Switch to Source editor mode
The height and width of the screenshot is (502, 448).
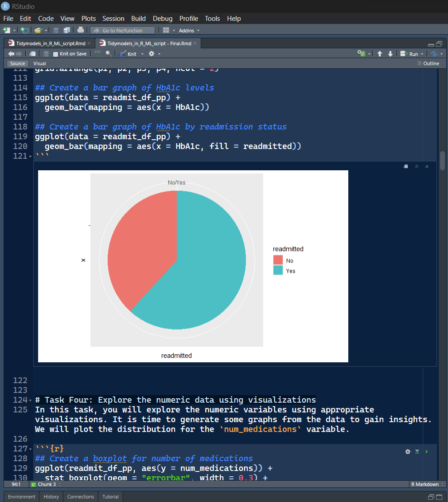pos(17,63)
